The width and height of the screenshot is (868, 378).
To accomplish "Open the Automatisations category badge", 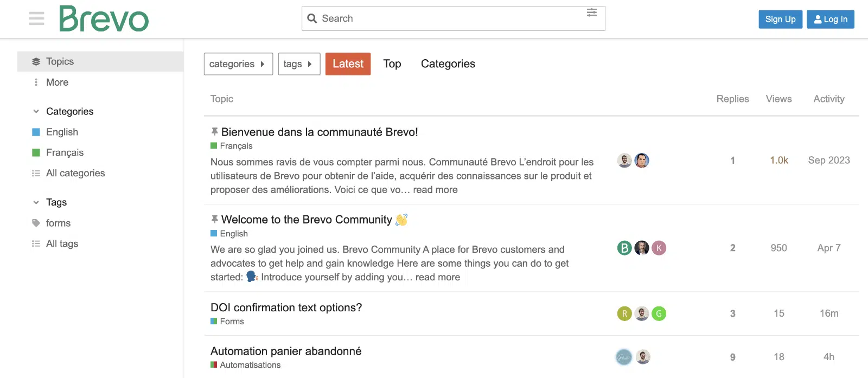I will click(x=246, y=365).
